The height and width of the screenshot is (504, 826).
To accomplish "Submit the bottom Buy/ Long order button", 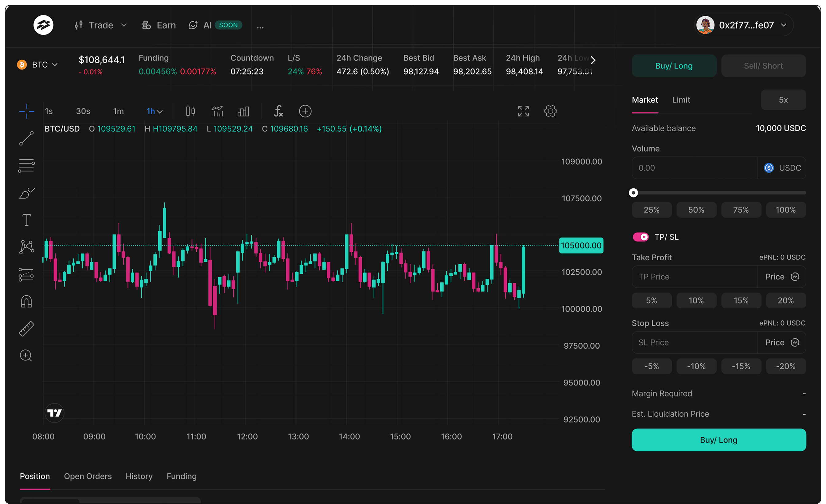I will [719, 440].
